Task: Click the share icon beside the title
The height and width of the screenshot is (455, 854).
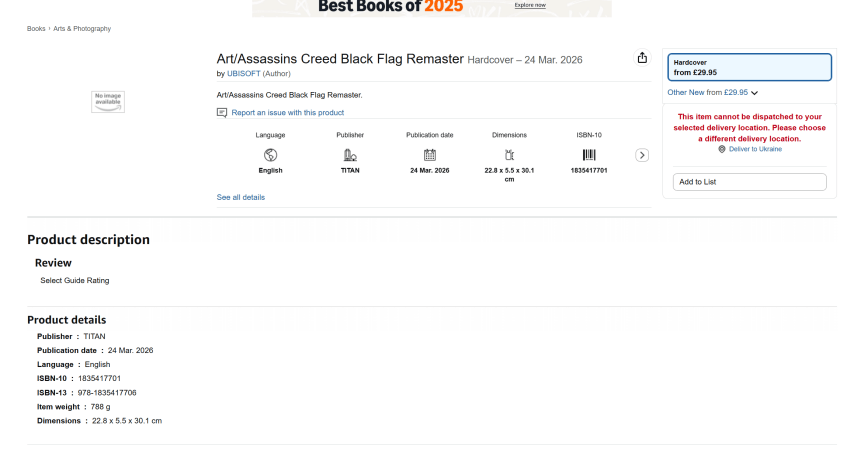Action: coord(642,58)
